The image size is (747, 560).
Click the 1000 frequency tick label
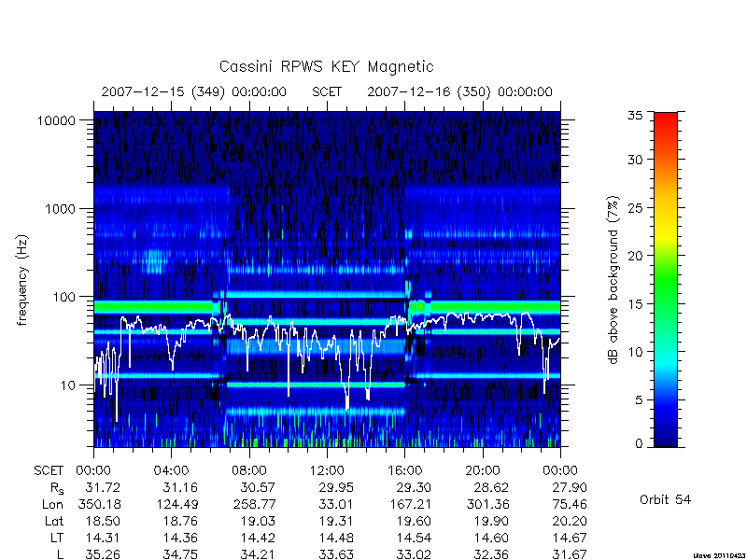[60, 208]
